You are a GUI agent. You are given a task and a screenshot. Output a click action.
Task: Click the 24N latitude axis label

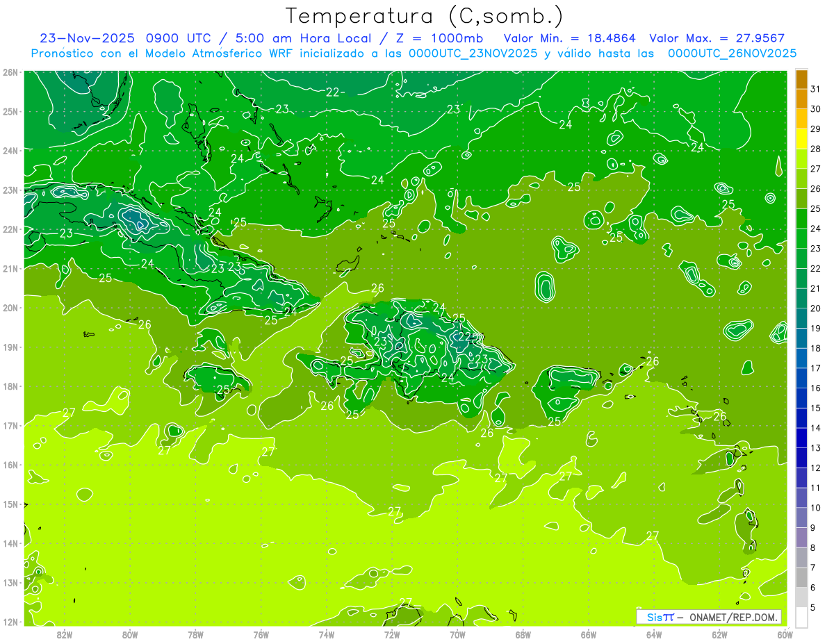10,151
